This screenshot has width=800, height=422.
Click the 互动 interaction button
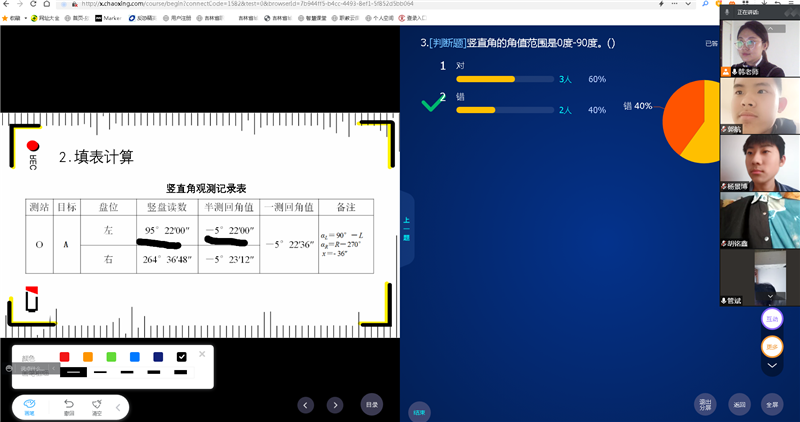771,319
